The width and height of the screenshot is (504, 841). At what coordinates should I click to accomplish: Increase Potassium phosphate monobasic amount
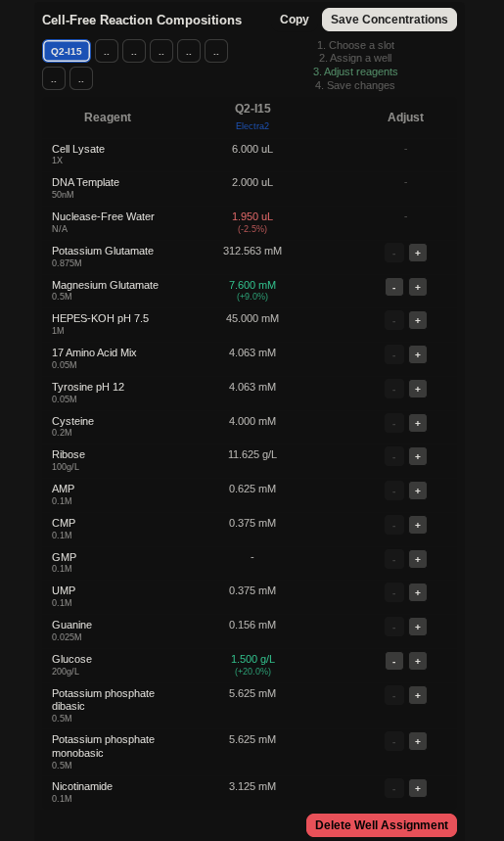[418, 742]
